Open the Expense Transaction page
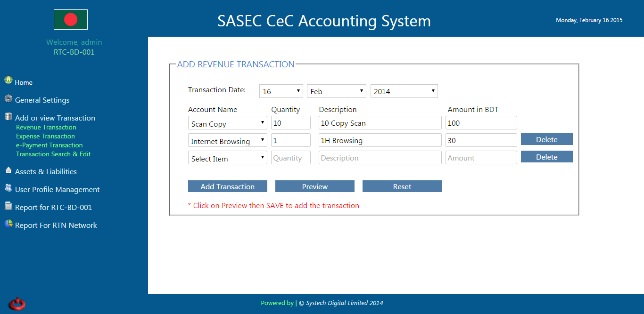 click(x=45, y=136)
